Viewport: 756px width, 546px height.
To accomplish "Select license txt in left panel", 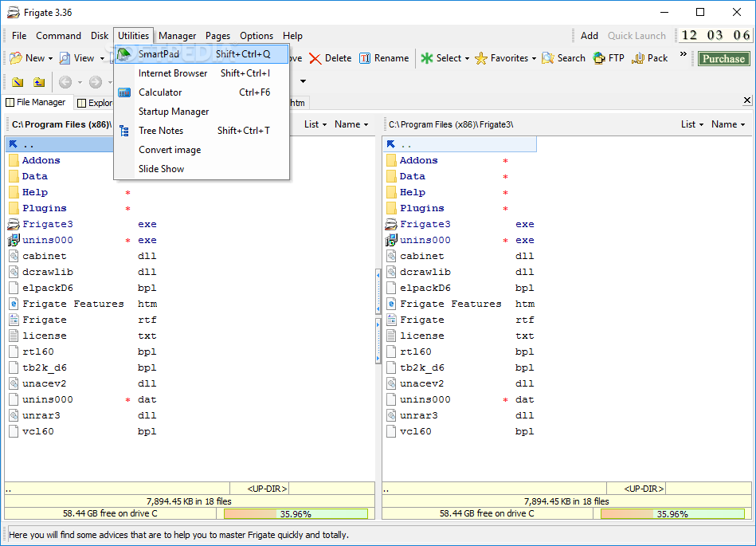I will pyautogui.click(x=82, y=336).
